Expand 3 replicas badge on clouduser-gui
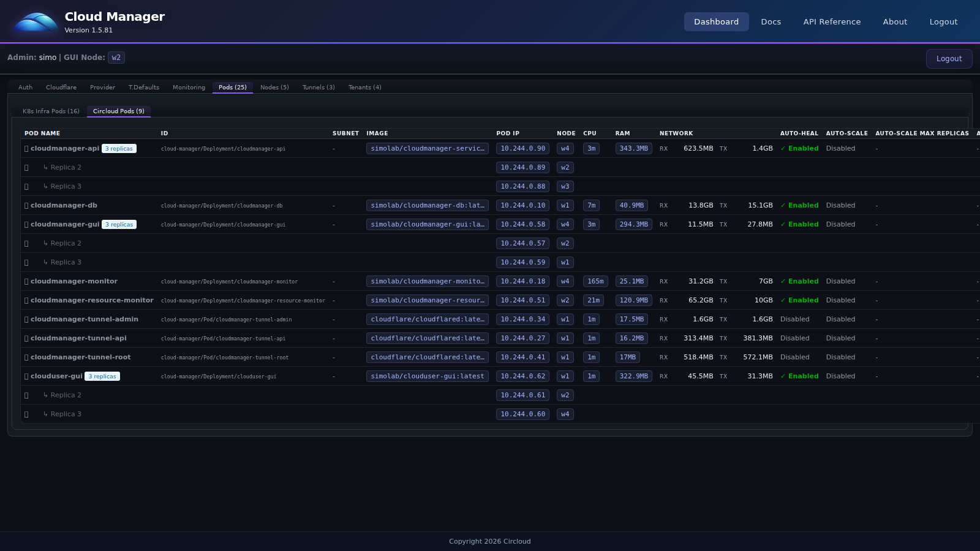This screenshot has width=980, height=551. click(x=102, y=376)
